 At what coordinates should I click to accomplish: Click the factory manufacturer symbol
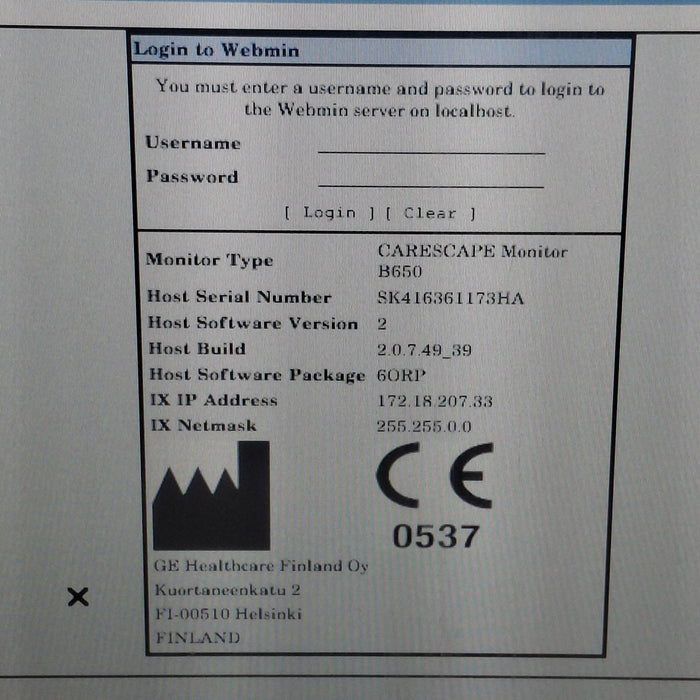[211, 496]
